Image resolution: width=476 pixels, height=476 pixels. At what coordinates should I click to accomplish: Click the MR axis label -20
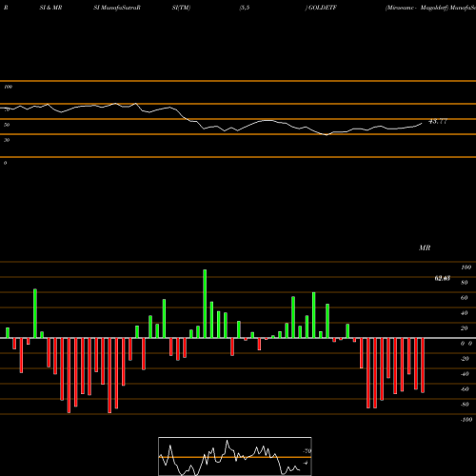coord(465,359)
